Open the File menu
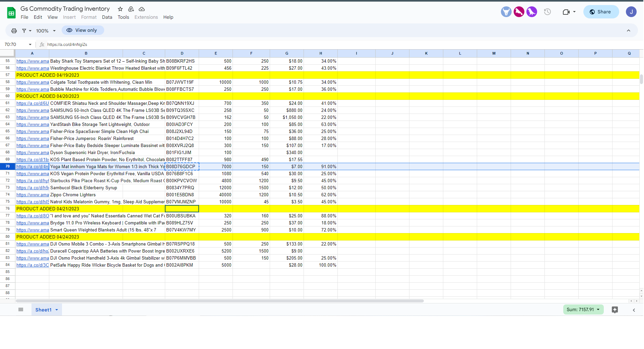Image resolution: width=644 pixels, height=349 pixels. (x=24, y=17)
